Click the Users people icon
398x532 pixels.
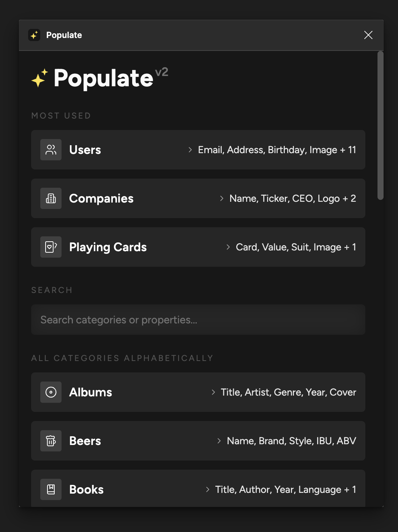51,150
